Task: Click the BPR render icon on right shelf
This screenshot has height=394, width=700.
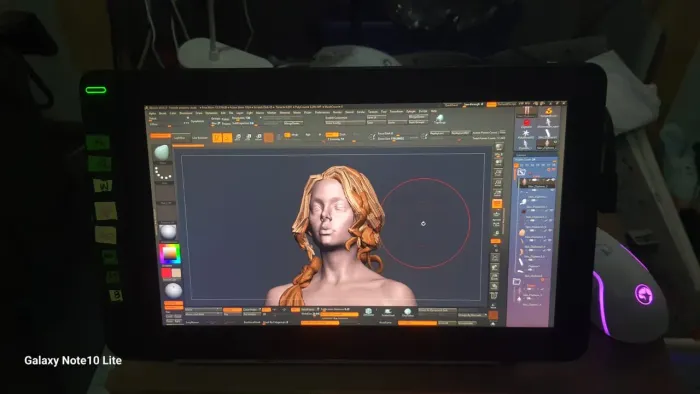Action: pyautogui.click(x=500, y=147)
